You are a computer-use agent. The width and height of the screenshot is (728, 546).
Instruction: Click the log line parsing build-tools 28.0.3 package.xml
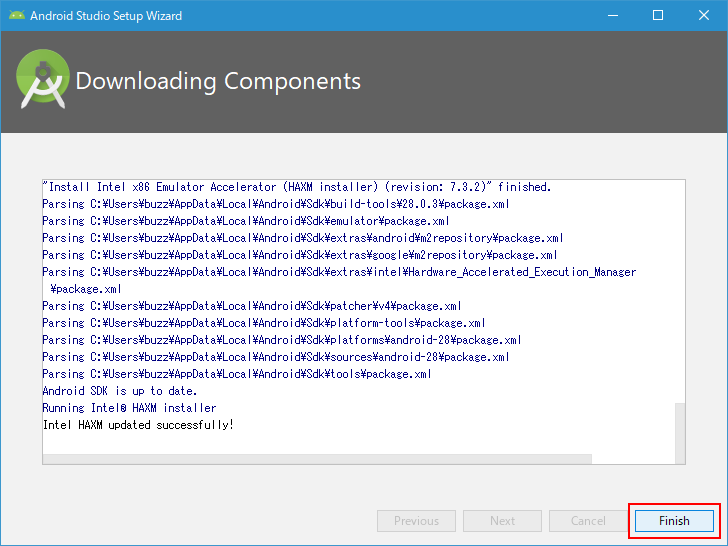pyautogui.click(x=276, y=204)
